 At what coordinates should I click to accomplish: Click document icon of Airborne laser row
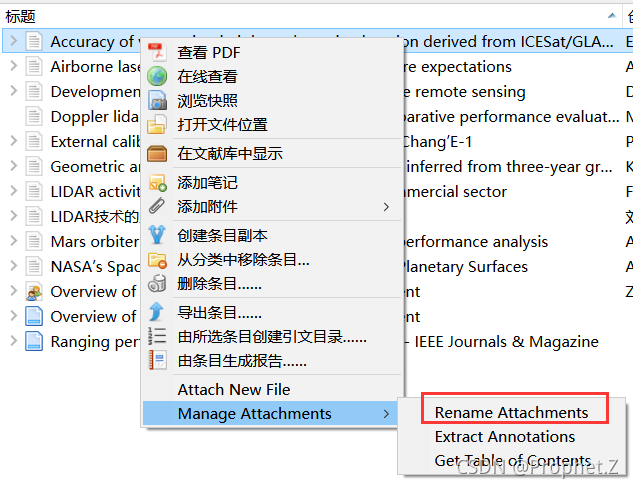pyautogui.click(x=34, y=66)
